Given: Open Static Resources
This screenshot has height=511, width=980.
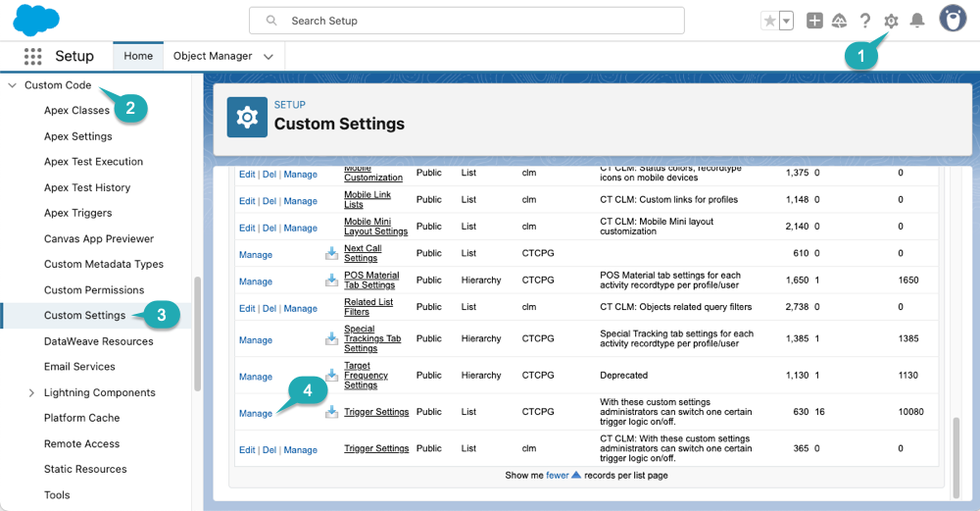Looking at the screenshot, I should click(85, 469).
